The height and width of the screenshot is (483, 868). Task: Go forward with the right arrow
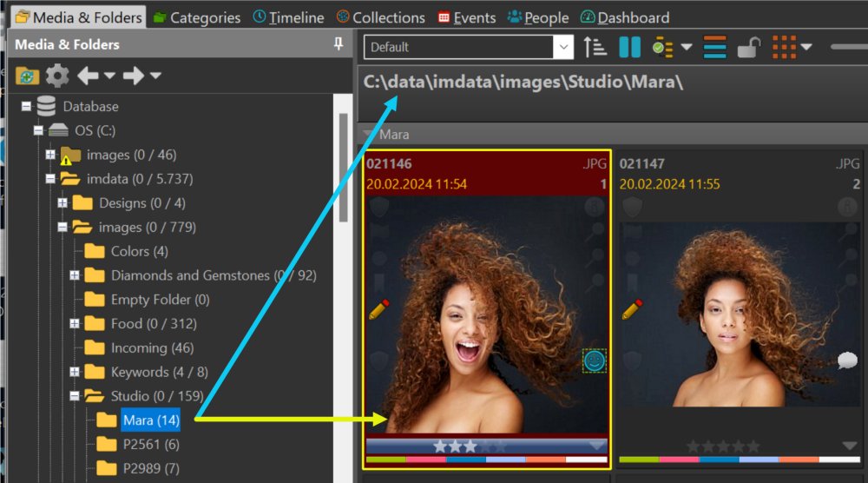pos(134,76)
